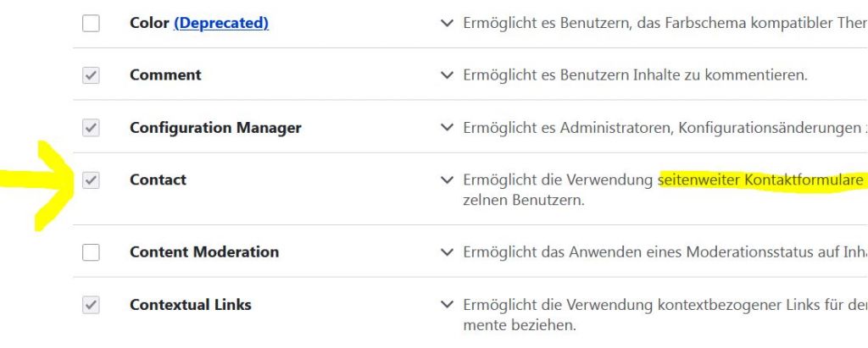868x348 pixels.
Task: Expand the Color module description chevron
Action: tap(448, 24)
